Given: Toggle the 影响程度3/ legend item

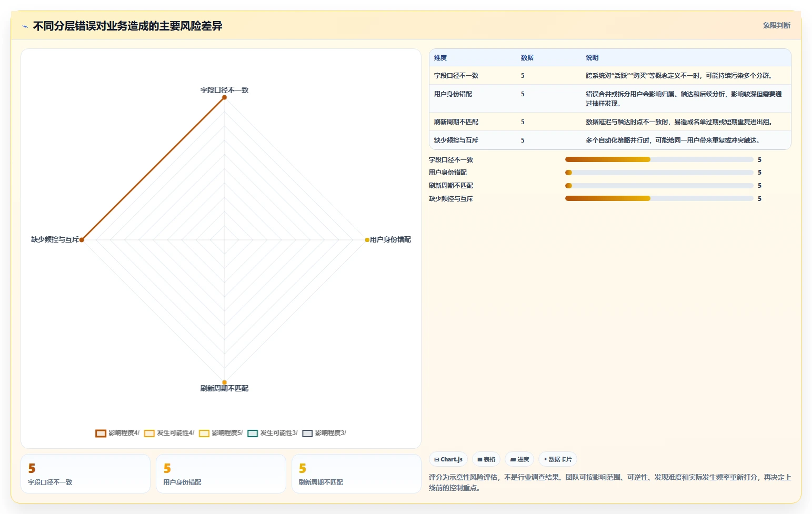Looking at the screenshot, I should pos(324,433).
